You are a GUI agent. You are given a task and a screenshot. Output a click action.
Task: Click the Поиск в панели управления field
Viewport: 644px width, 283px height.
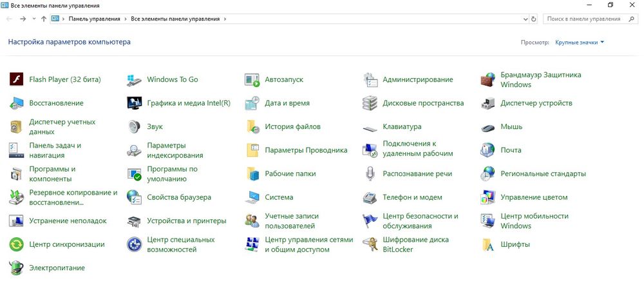(583, 19)
